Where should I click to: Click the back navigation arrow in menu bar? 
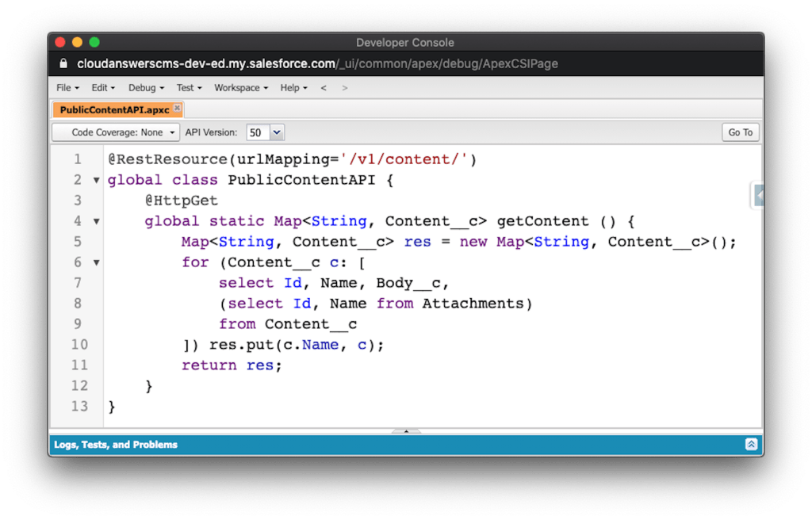[x=324, y=88]
